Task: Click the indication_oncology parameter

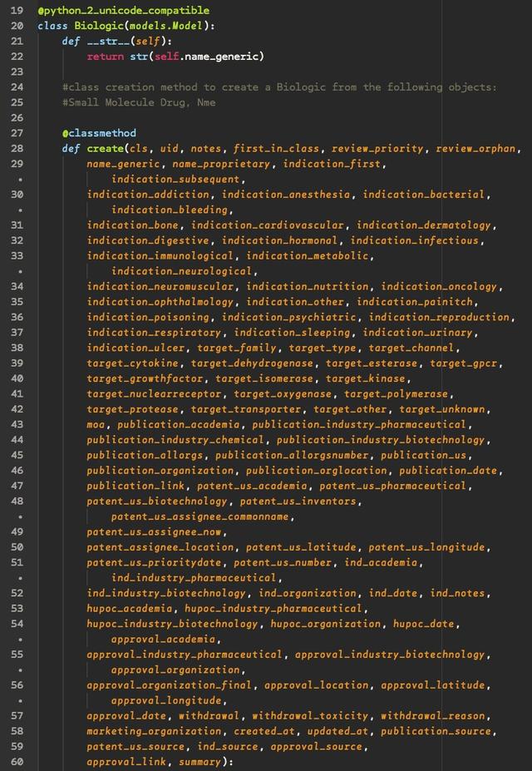Action: (x=439, y=286)
